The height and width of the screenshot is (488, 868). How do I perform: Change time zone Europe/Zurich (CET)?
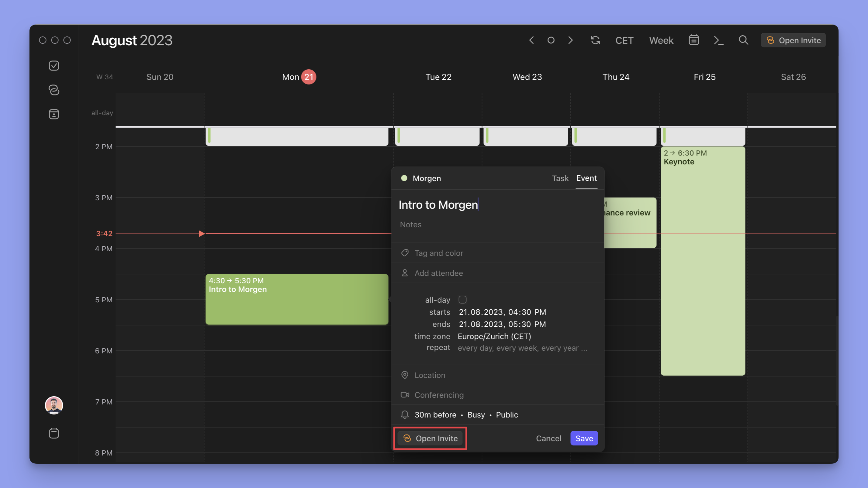[494, 336]
